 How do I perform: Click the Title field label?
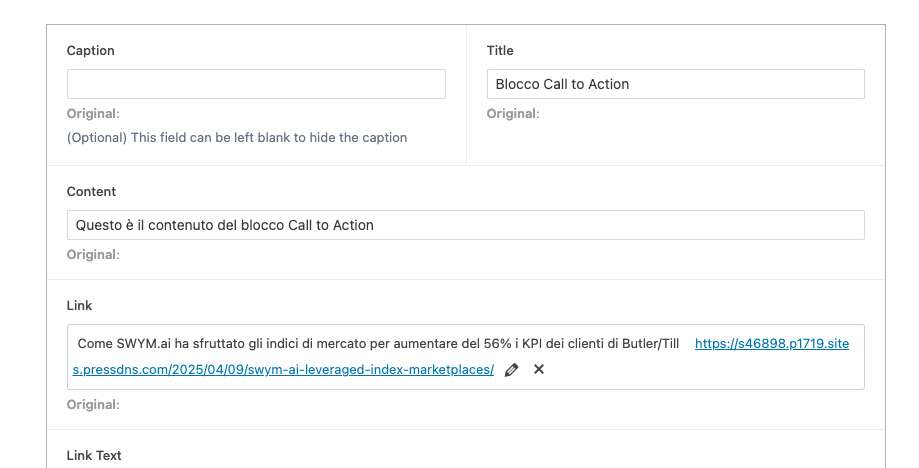pos(500,50)
